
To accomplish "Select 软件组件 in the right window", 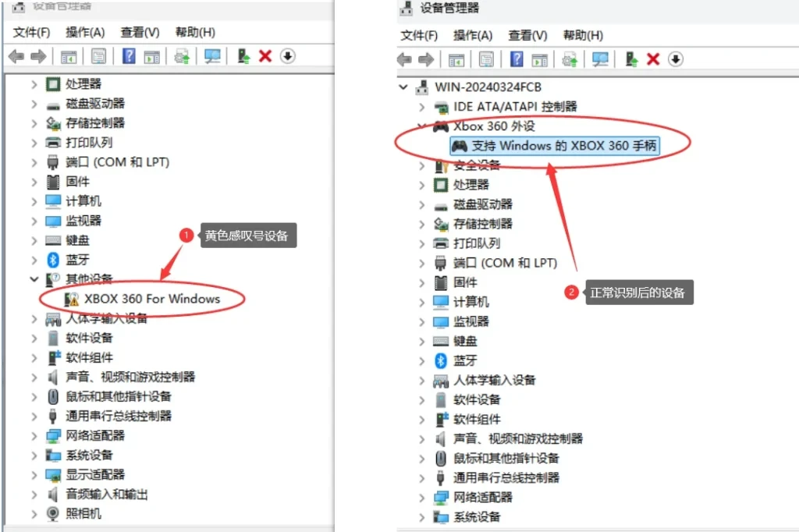I will 477,420.
